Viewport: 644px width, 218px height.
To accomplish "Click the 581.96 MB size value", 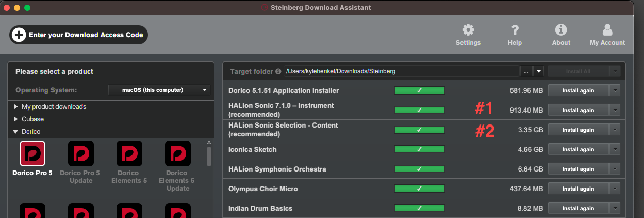I will point(525,90).
